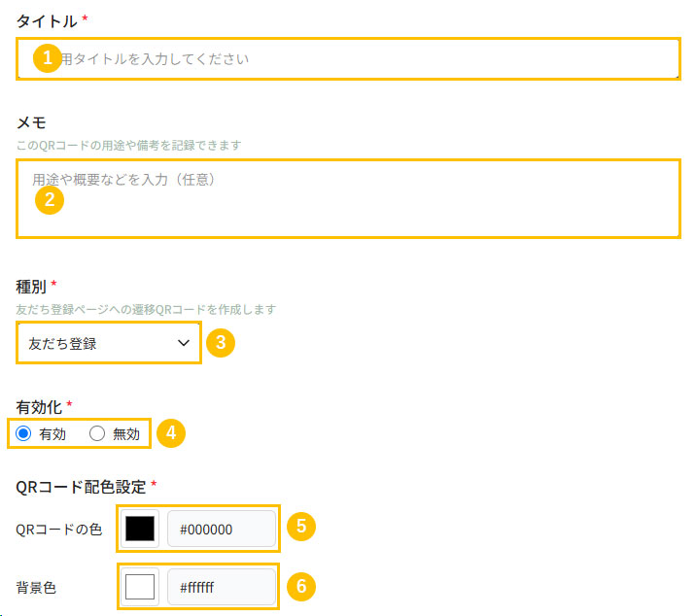Screen dimensions: 695x616
Task: Edit the #000000 hex color field
Action: tap(222, 529)
